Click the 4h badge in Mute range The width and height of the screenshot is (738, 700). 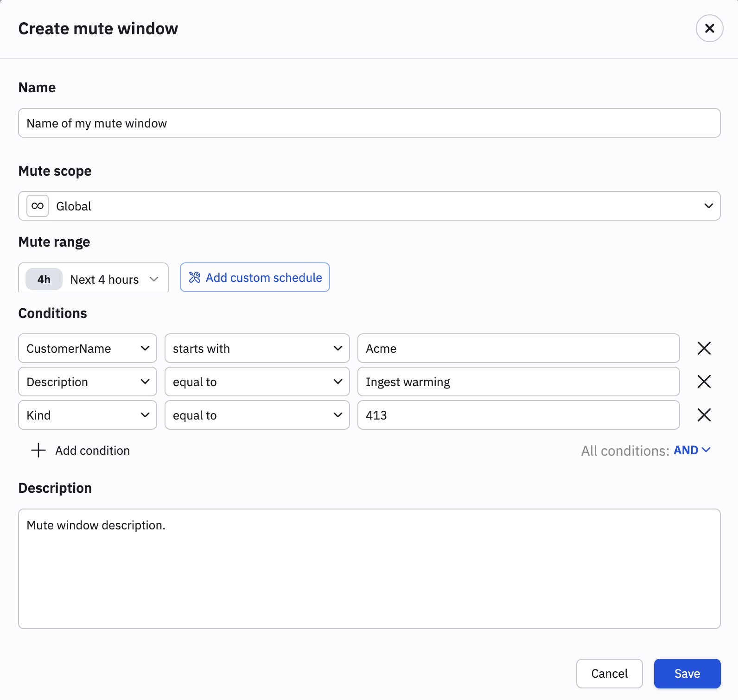(x=44, y=279)
